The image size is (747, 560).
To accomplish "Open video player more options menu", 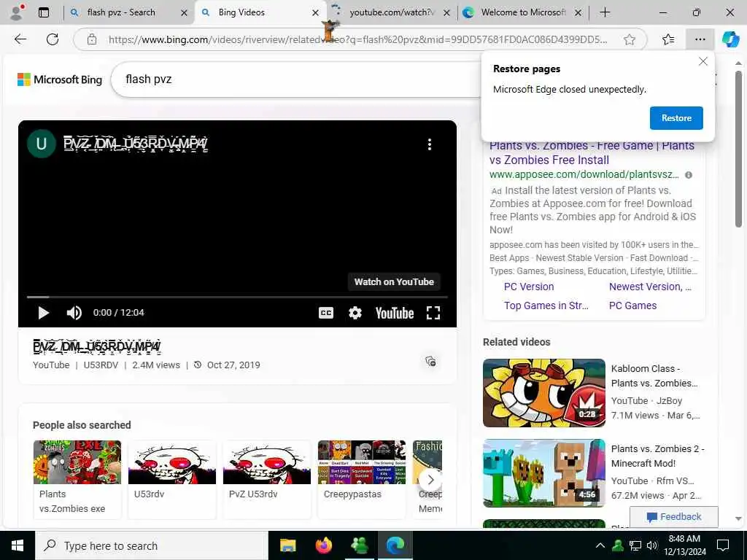I will [x=429, y=144].
